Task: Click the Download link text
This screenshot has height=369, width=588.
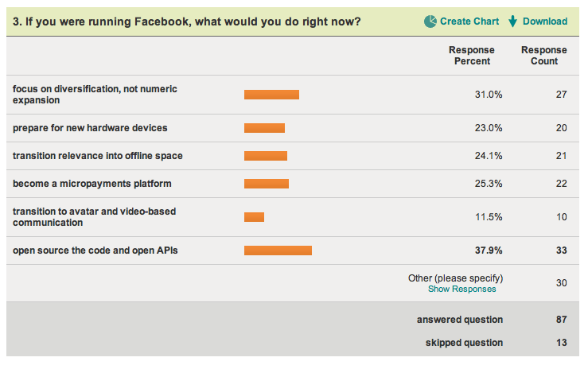Action: [545, 21]
